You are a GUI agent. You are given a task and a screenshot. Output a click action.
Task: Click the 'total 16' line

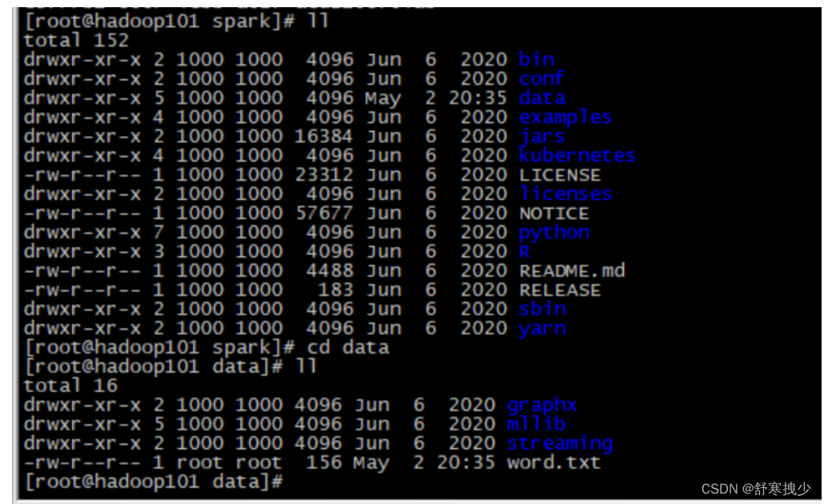point(70,386)
